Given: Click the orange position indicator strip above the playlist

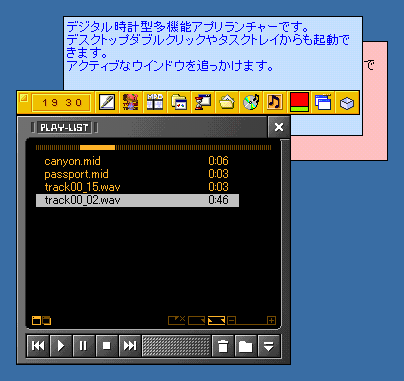Looking at the screenshot, I should pyautogui.click(x=97, y=148).
